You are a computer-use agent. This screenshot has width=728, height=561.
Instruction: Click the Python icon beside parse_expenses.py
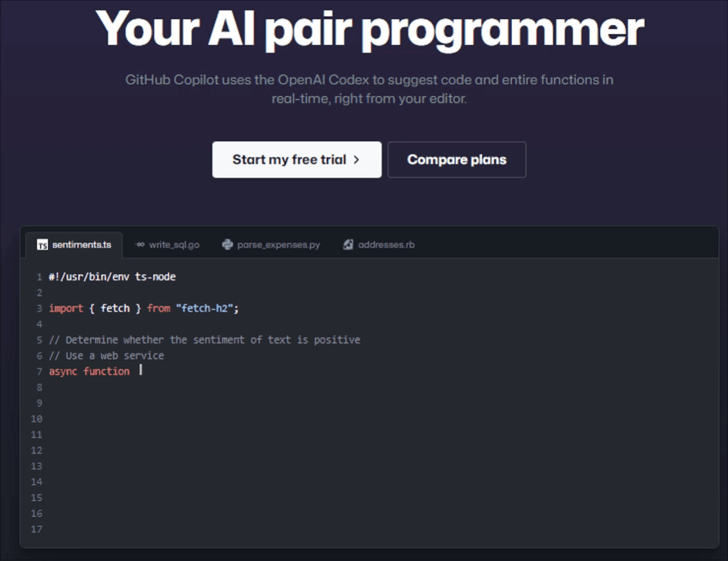pos(228,244)
